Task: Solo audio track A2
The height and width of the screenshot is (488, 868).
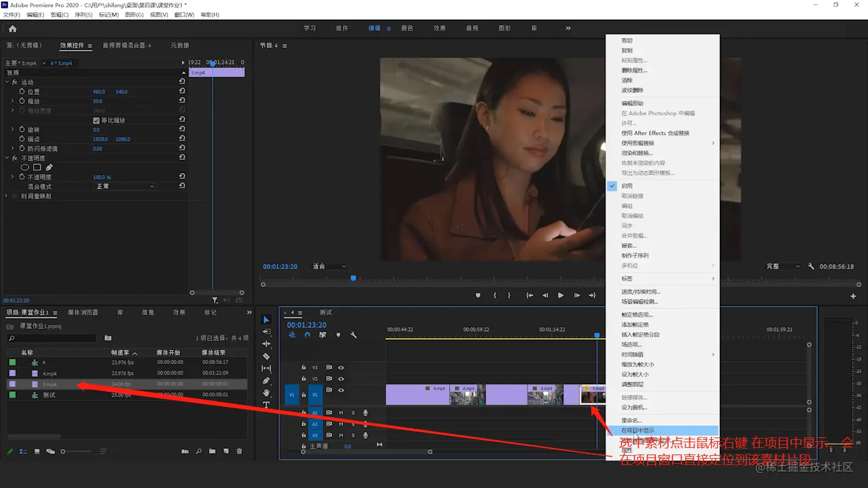Action: (353, 424)
